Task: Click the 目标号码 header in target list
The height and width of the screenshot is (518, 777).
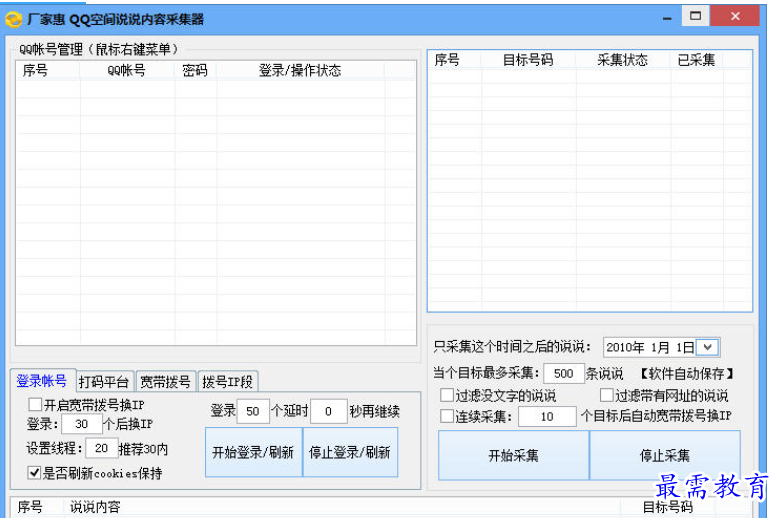Action: 528,60
